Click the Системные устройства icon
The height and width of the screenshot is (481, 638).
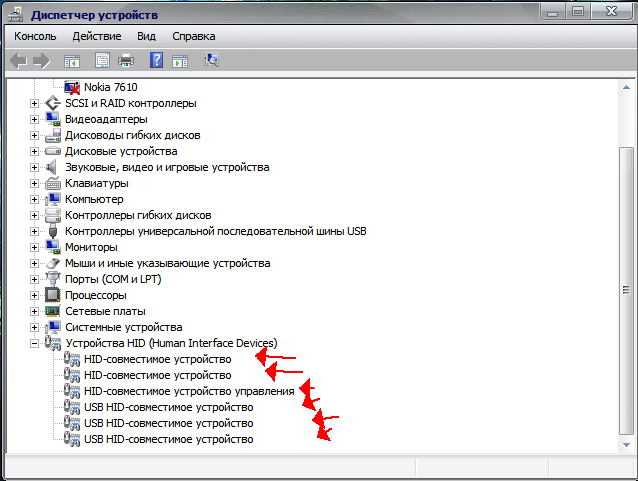coord(53,327)
